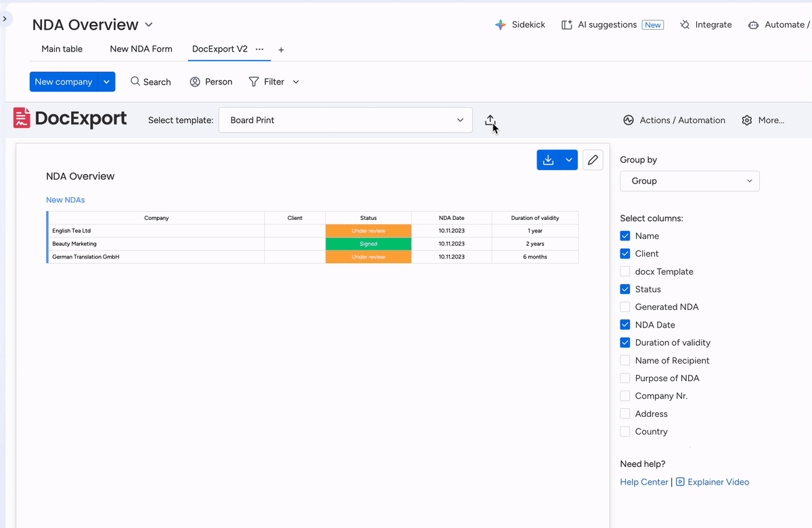Enable the docx Template column
Viewport: 812px width, 528px height.
pyautogui.click(x=625, y=271)
